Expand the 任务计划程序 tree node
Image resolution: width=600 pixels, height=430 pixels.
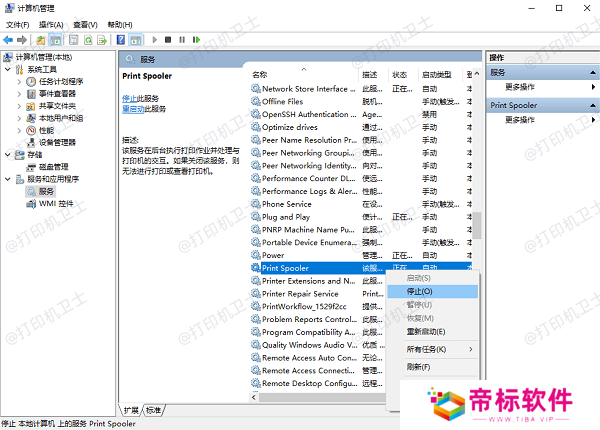[x=19, y=82]
